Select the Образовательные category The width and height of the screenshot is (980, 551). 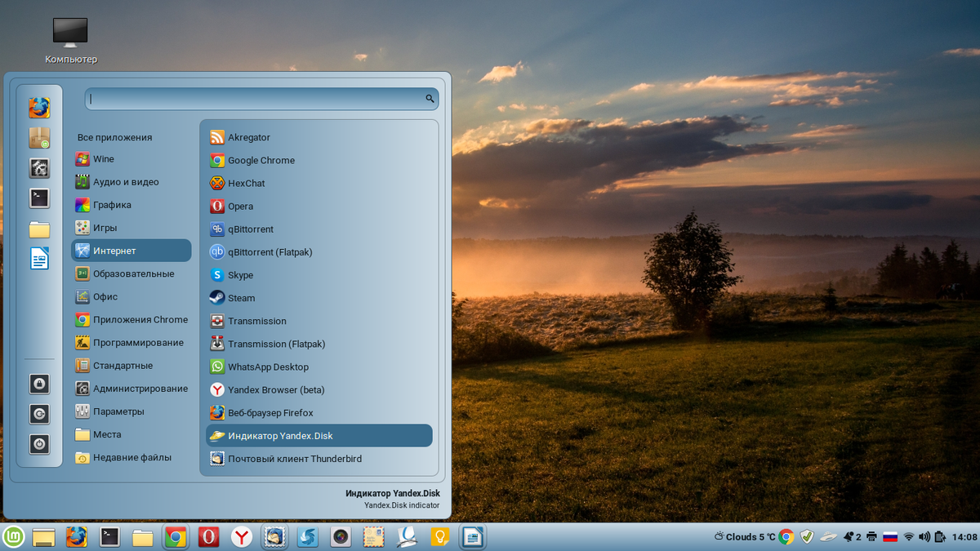pyautogui.click(x=131, y=273)
